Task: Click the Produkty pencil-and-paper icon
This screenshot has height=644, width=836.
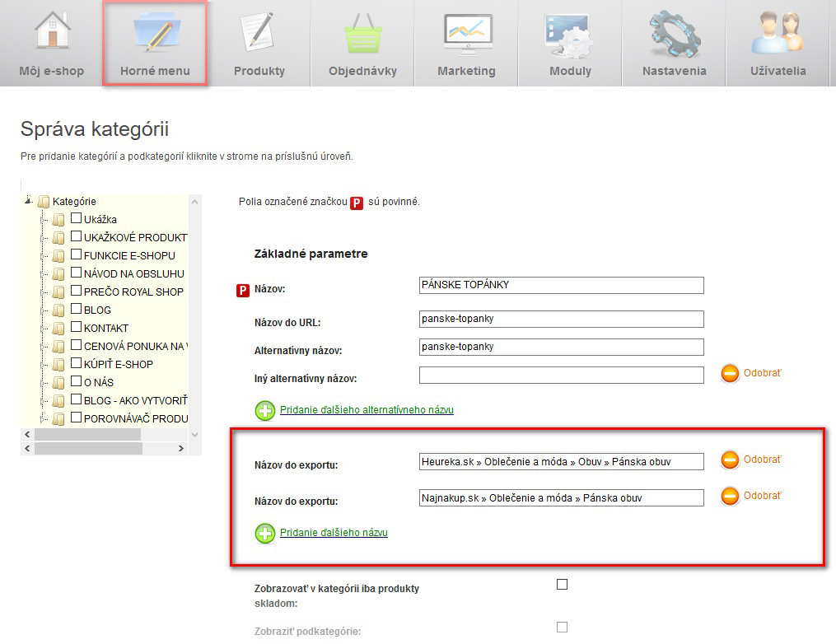Action: point(259,31)
